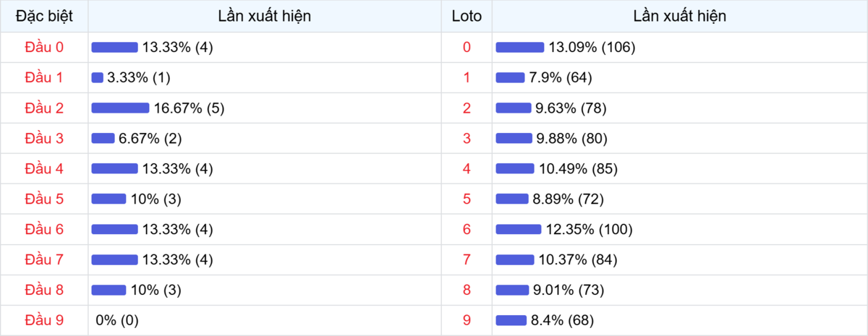Select the Đầu 7 label
Viewport: 868px width, 336px height.
tap(44, 260)
